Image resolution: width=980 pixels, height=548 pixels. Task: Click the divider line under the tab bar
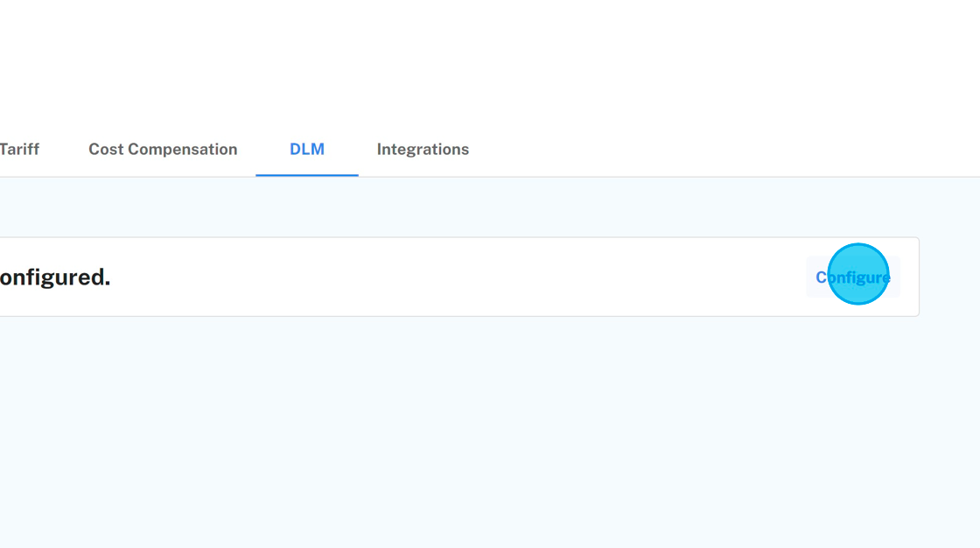[x=612, y=177]
